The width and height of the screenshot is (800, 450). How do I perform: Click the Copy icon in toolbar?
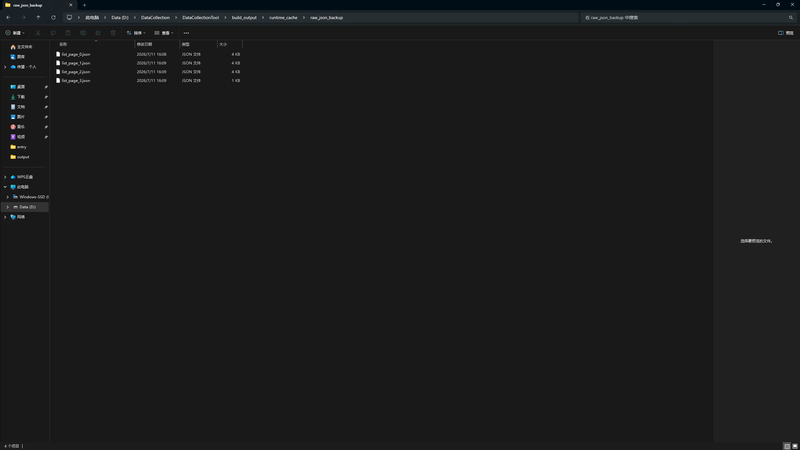[x=53, y=33]
